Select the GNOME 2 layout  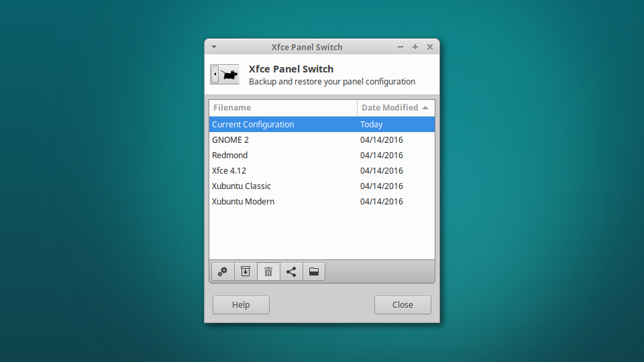pos(322,140)
